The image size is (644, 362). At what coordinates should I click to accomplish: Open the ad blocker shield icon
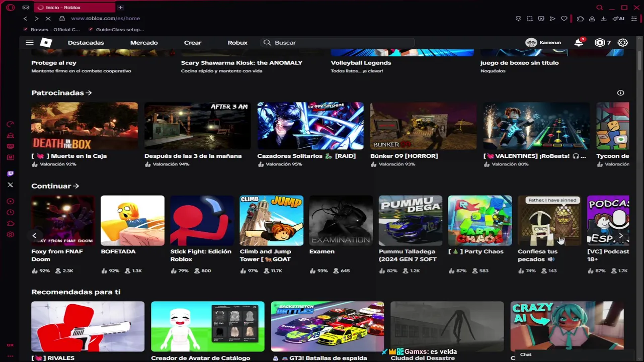coord(541,19)
